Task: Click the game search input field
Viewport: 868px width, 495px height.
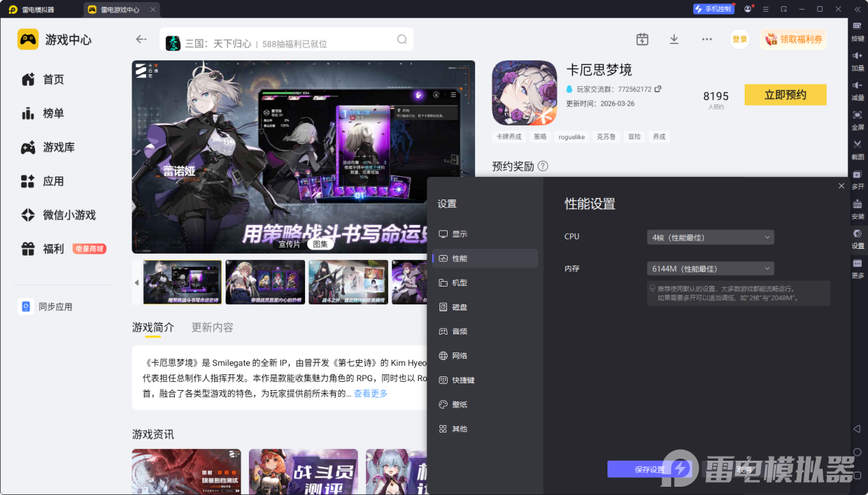Action: coord(287,40)
